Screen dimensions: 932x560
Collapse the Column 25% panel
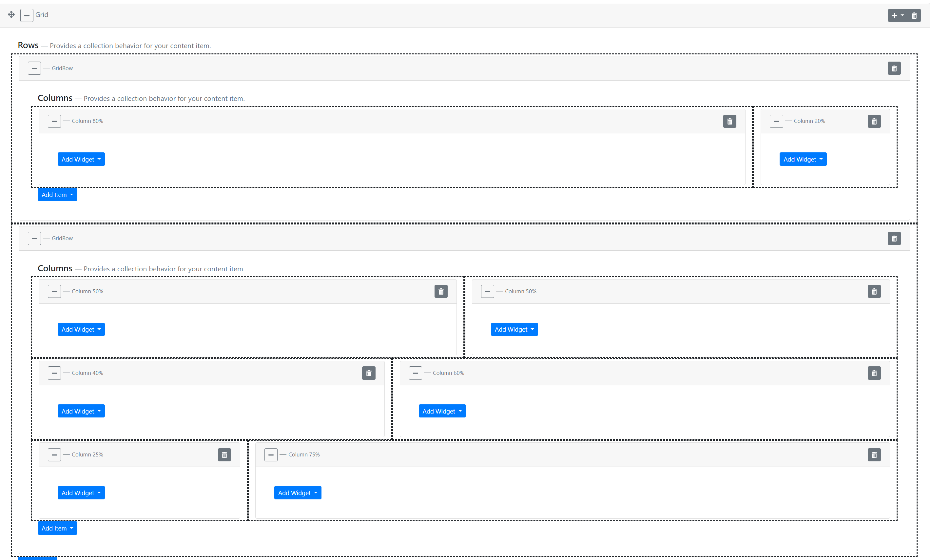point(54,455)
